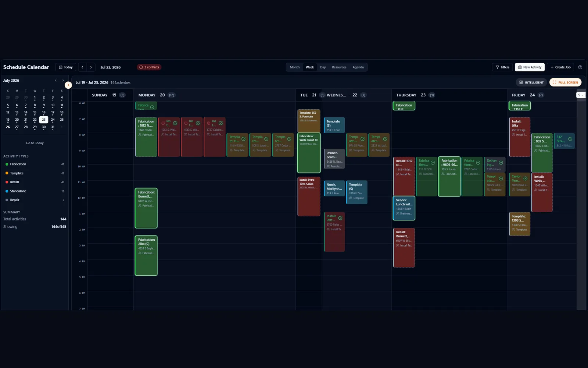Open Fabrication: Wells, David (C) card

click(309, 153)
